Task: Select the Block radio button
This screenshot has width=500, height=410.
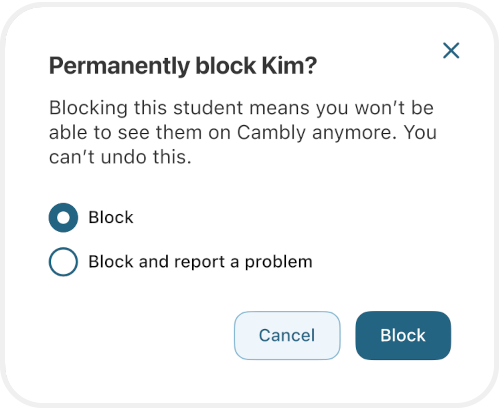Action: point(63,217)
